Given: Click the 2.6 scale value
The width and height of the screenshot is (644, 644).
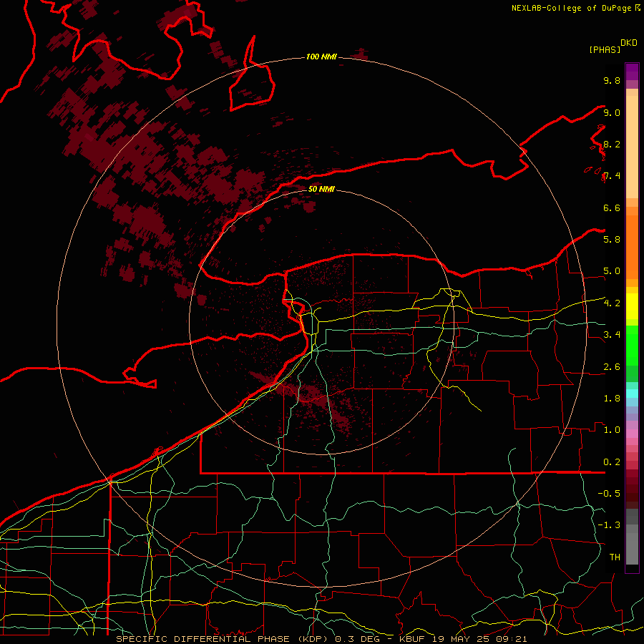Looking at the screenshot, I should point(612,367).
